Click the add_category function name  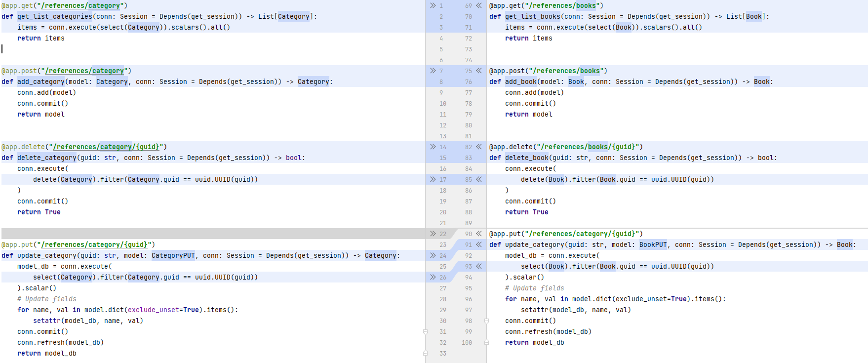click(x=41, y=81)
